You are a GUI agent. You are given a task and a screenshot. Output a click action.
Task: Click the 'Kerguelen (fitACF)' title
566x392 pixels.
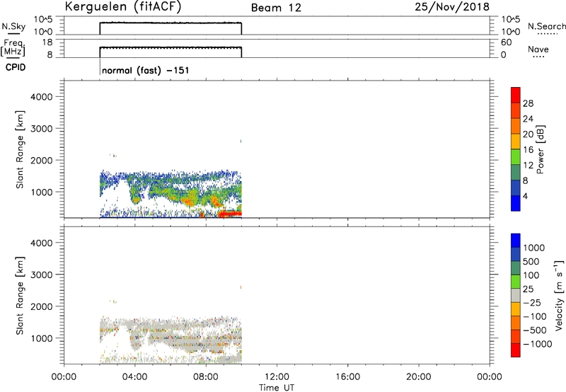coord(122,6)
